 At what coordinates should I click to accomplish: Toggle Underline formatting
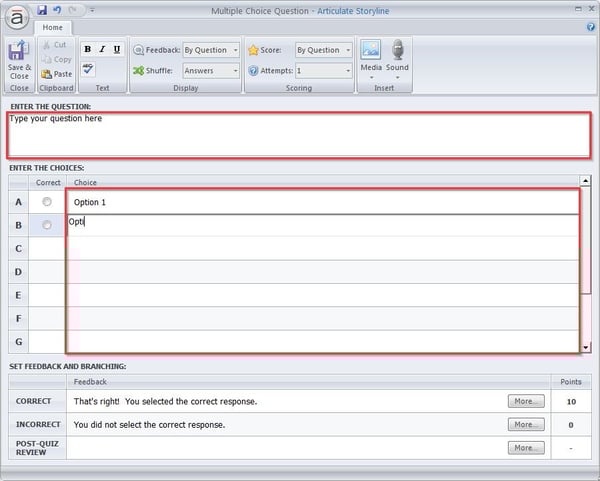pos(117,49)
